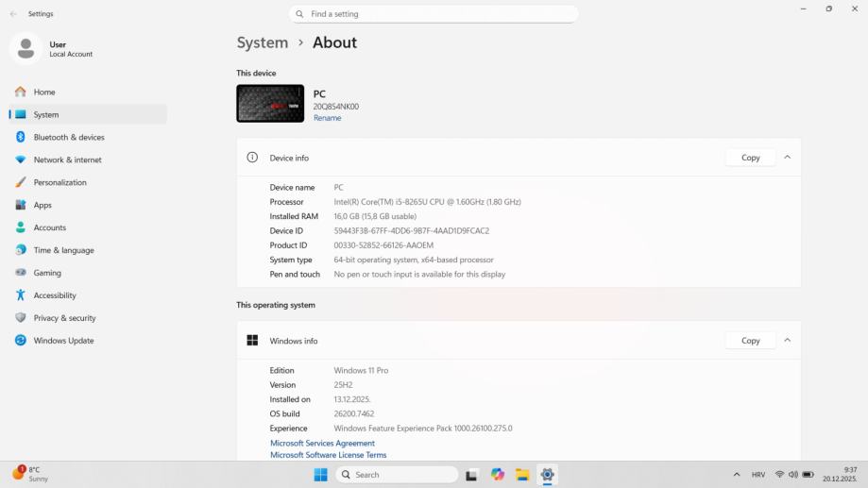Click Rename under the PC name
The height and width of the screenshot is (488, 868).
(x=327, y=118)
